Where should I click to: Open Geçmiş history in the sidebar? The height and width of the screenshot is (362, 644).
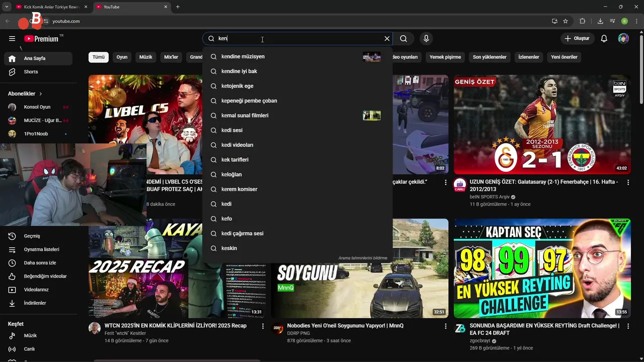coord(39,236)
